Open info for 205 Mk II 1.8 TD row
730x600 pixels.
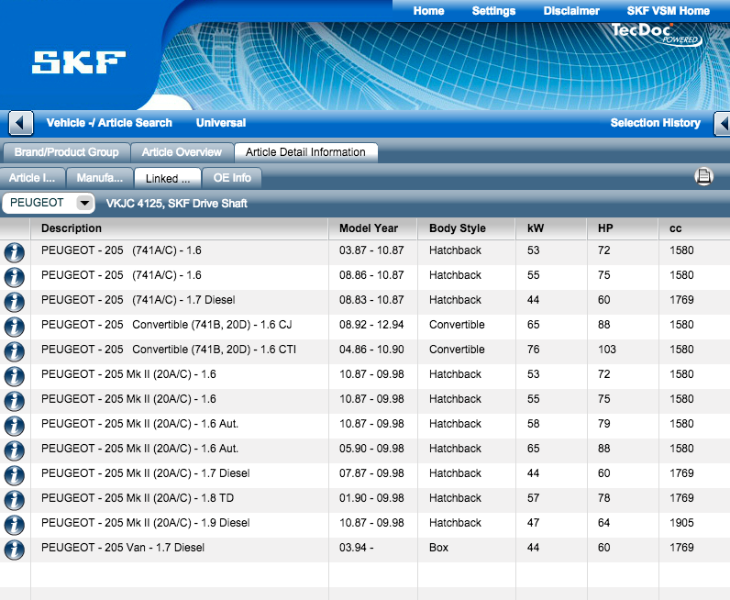point(14,500)
